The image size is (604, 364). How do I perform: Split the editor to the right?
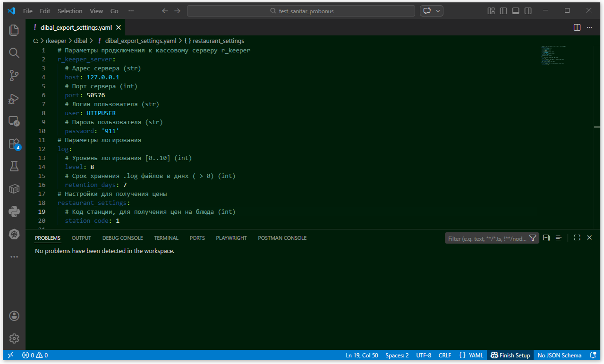pyautogui.click(x=577, y=28)
